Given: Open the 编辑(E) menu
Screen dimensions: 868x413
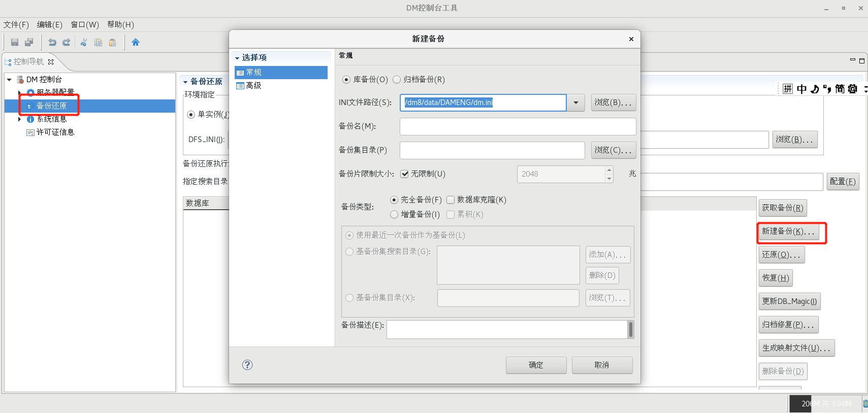Looking at the screenshot, I should click(x=50, y=24).
